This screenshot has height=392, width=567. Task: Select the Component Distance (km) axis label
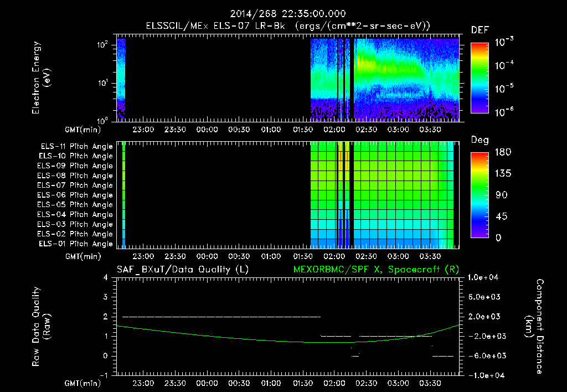tap(534, 327)
